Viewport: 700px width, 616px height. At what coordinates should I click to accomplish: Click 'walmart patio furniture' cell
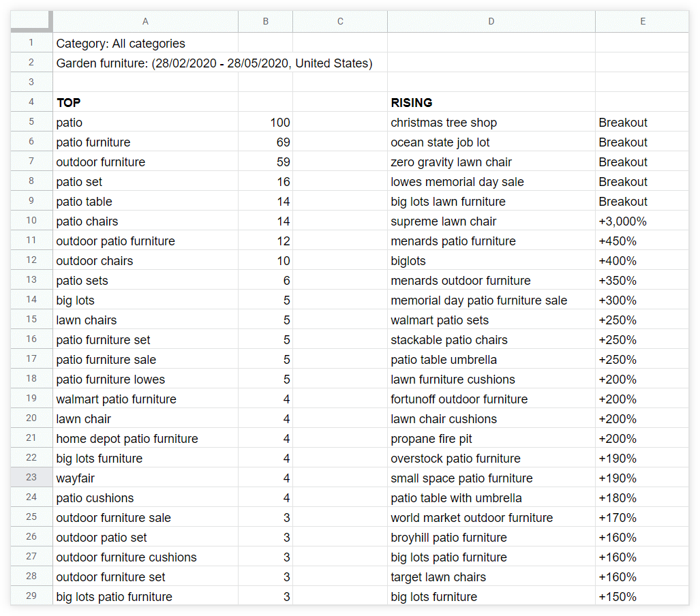click(146, 399)
